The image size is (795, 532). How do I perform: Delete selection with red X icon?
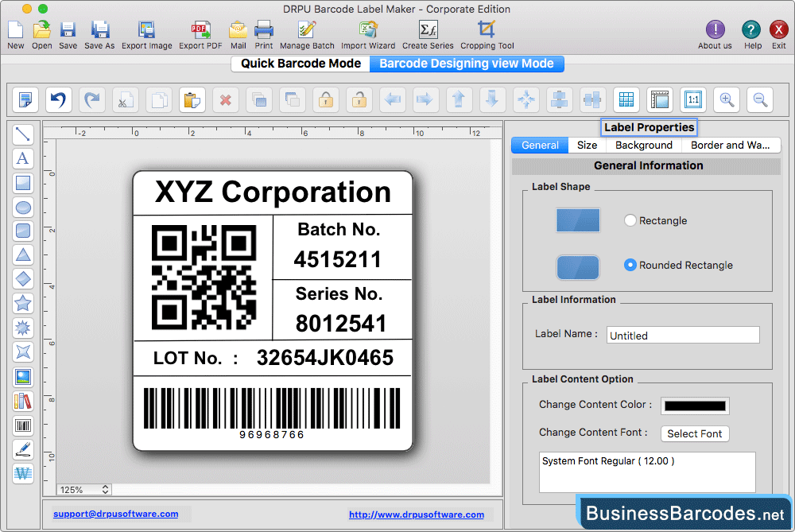226,99
